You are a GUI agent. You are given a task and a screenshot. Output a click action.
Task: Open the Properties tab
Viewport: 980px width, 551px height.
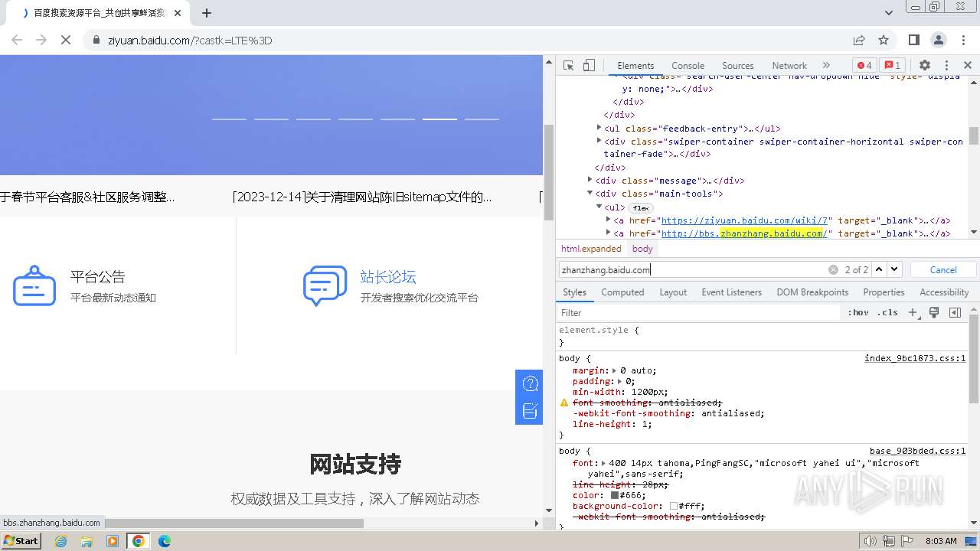click(x=884, y=292)
